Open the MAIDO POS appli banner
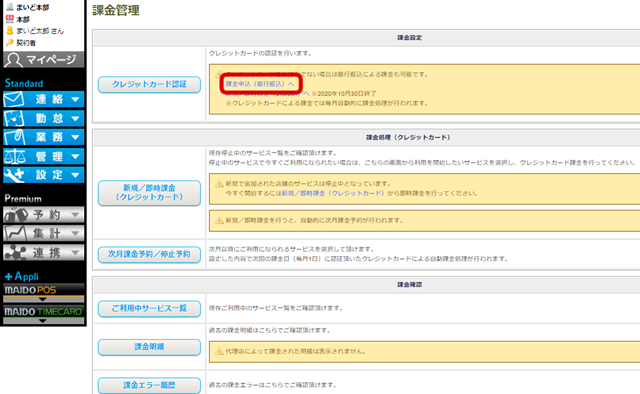Image resolution: width=640 pixels, height=394 pixels. [44, 290]
